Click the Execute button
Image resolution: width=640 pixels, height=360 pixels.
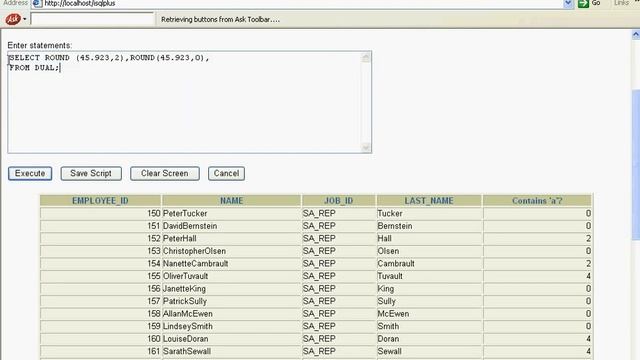[x=30, y=173]
